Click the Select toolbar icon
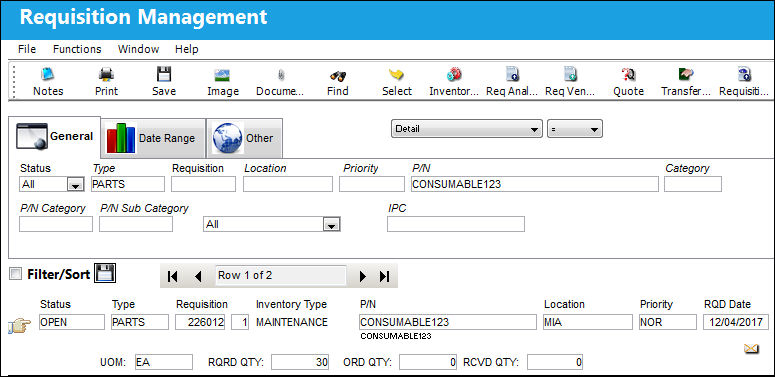775x377 pixels. pyautogui.click(x=396, y=75)
